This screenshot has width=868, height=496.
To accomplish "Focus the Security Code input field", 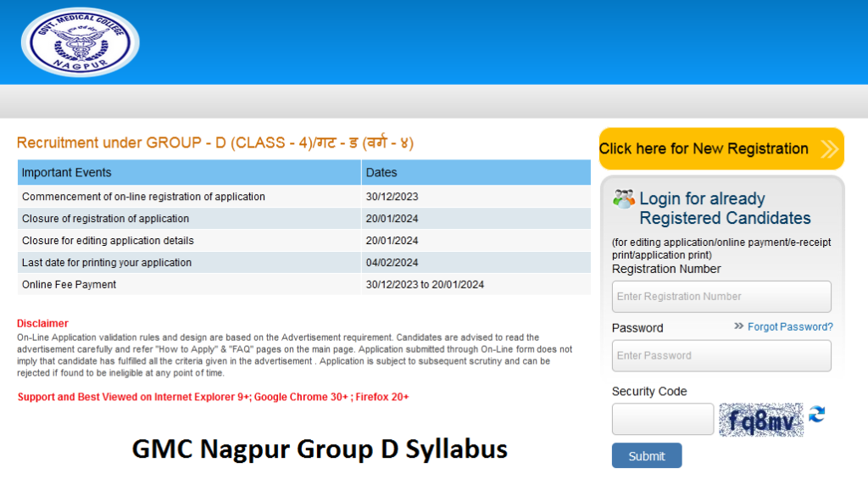I will pos(663,419).
